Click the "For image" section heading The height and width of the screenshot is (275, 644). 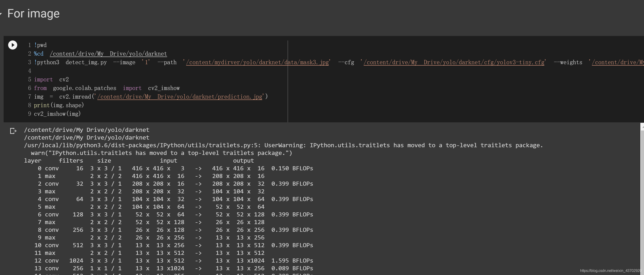(33, 14)
